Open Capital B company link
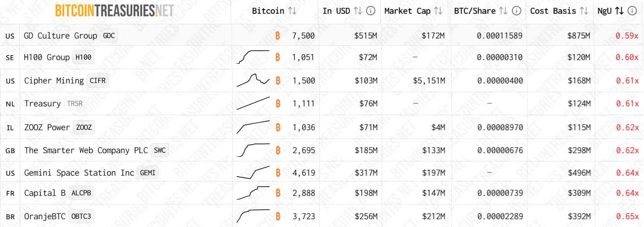This screenshot has height=227, width=644. (45, 193)
